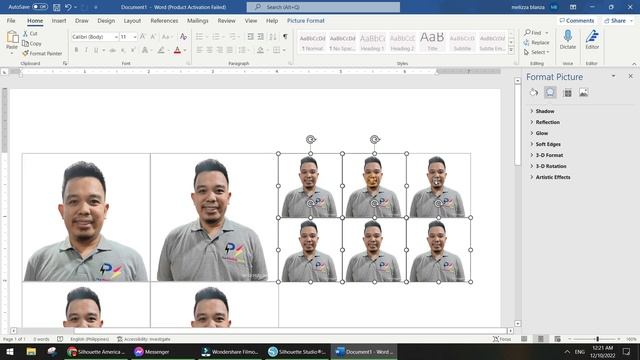The width and height of the screenshot is (640, 360).
Task: Click the Borders icon
Action: (277, 50)
